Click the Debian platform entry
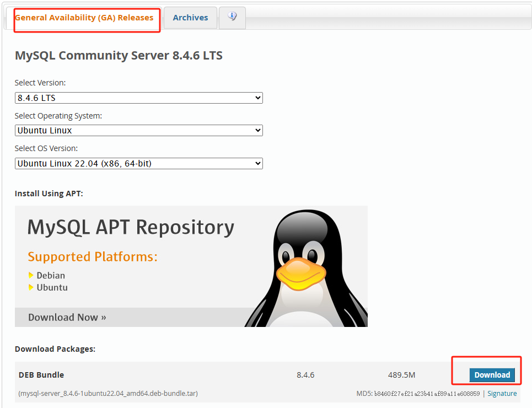The width and height of the screenshot is (532, 408). point(51,275)
